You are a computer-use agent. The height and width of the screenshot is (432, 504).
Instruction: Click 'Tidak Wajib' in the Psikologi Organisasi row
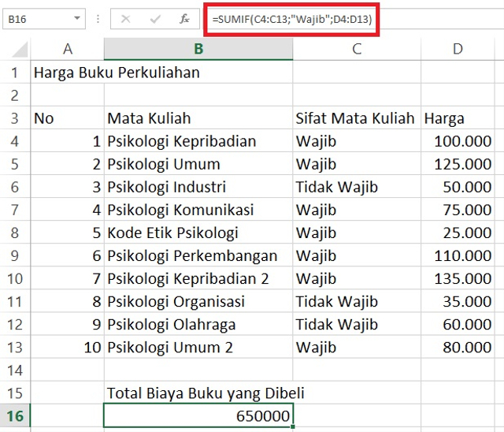(357, 301)
